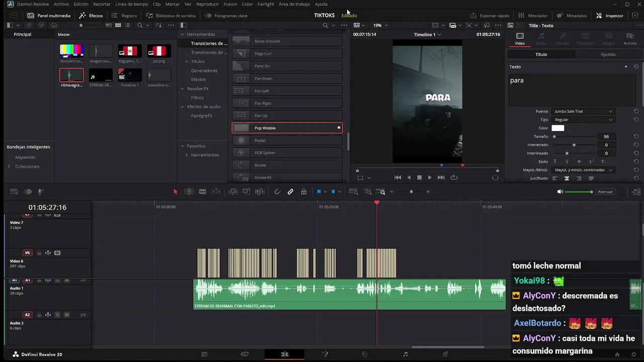This screenshot has width=644, height=362.
Task: Open the Inspector Archivo tab
Action: coord(630,39)
